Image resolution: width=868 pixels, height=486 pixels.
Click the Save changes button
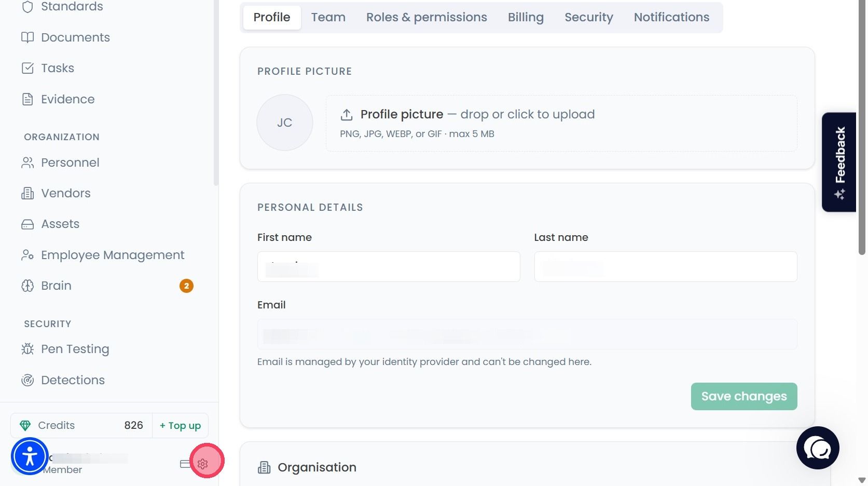click(744, 396)
